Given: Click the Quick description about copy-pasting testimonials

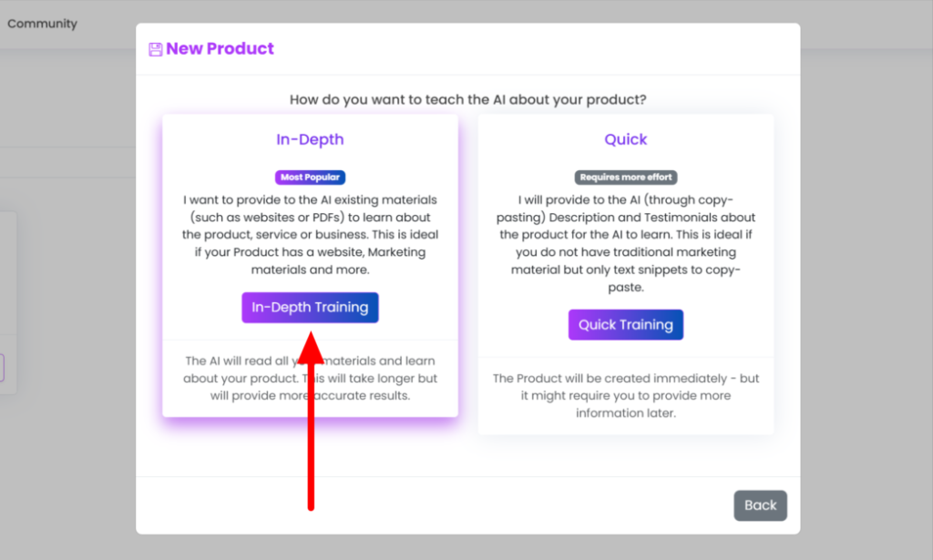Looking at the screenshot, I should 625,243.
